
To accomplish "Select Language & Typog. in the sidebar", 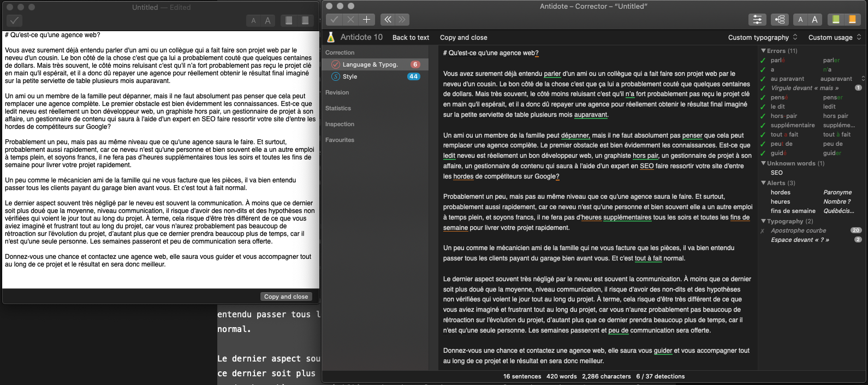I will coord(376,64).
